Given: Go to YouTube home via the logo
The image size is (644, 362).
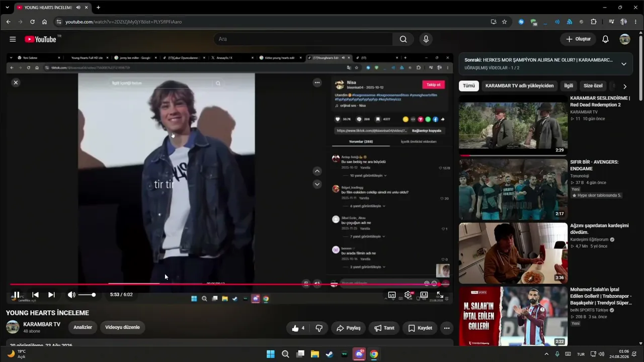Looking at the screenshot, I should click(x=40, y=39).
